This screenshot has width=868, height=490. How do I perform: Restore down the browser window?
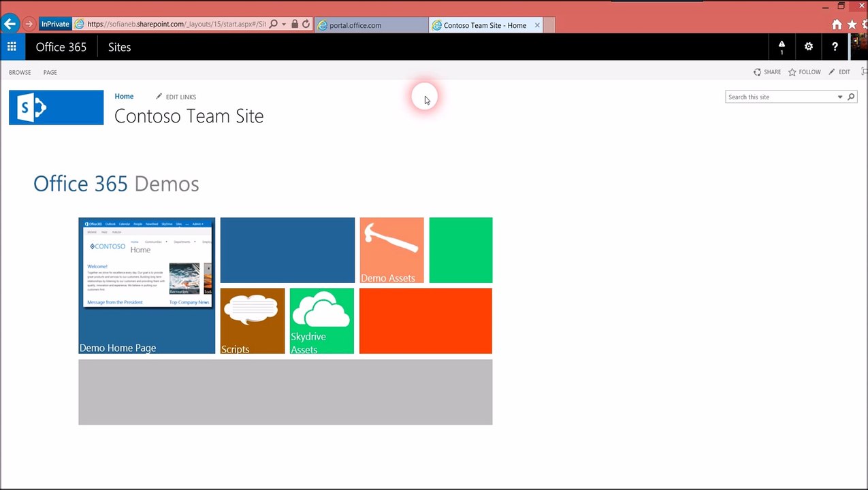click(x=841, y=5)
